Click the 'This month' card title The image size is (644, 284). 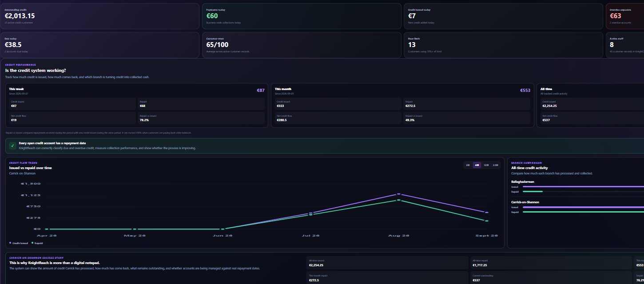[283, 89]
